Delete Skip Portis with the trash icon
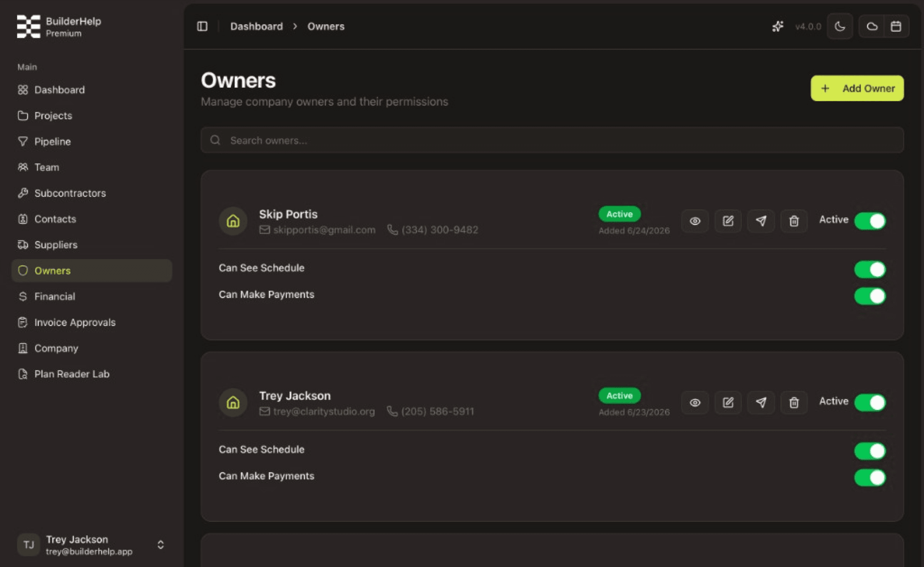Screen dimensions: 924x567 (794, 221)
